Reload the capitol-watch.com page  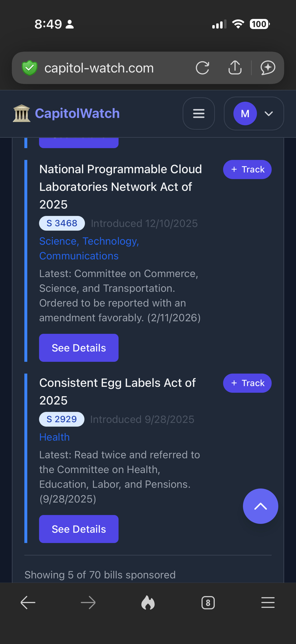click(x=202, y=68)
